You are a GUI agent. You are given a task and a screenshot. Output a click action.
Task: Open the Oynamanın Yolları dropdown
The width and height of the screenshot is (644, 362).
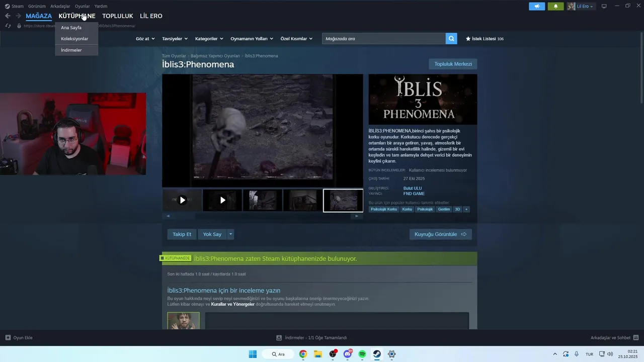pos(252,39)
